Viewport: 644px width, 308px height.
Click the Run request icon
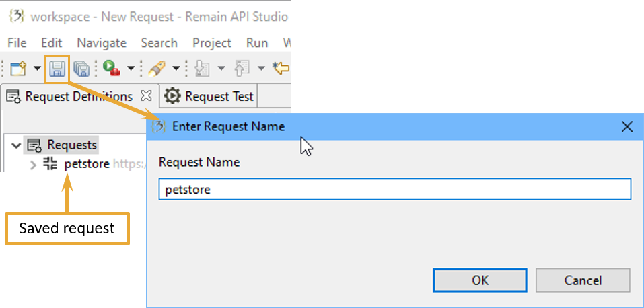pos(112,68)
